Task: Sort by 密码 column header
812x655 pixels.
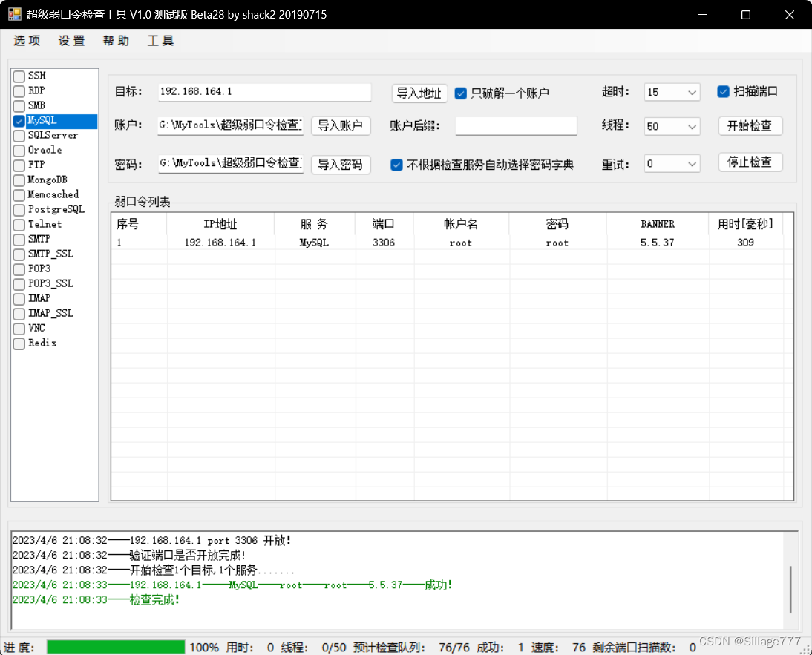Action: pyautogui.click(x=557, y=224)
